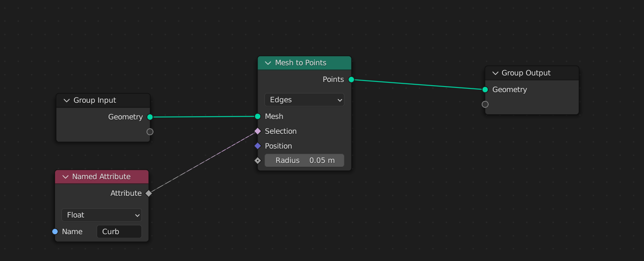Click the Name string input socket
The image size is (644, 261).
pyautogui.click(x=55, y=231)
